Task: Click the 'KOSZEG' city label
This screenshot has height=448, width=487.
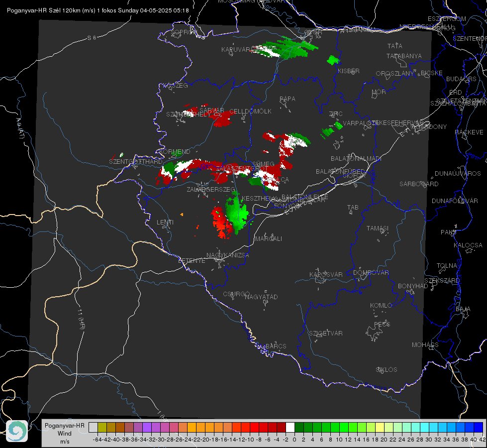Action: point(176,85)
